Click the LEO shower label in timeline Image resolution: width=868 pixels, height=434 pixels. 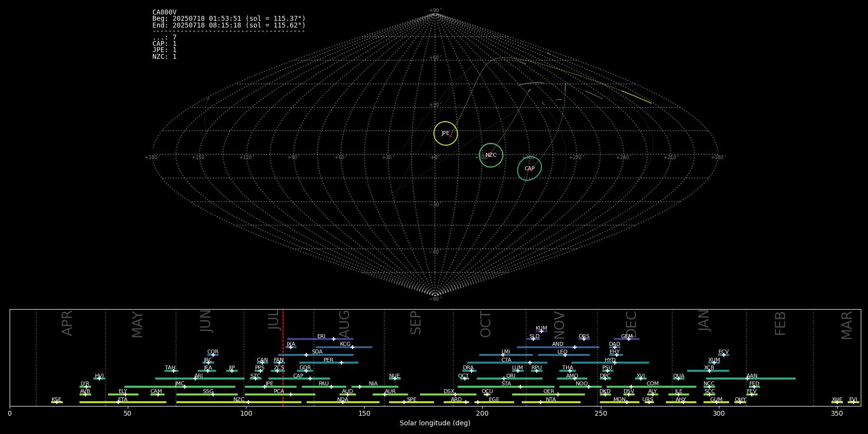pos(562,352)
